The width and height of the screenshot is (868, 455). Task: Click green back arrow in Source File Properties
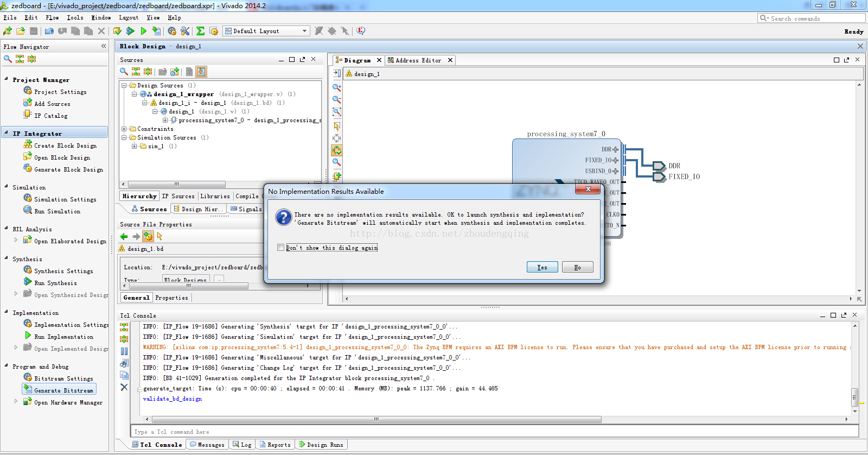point(124,236)
